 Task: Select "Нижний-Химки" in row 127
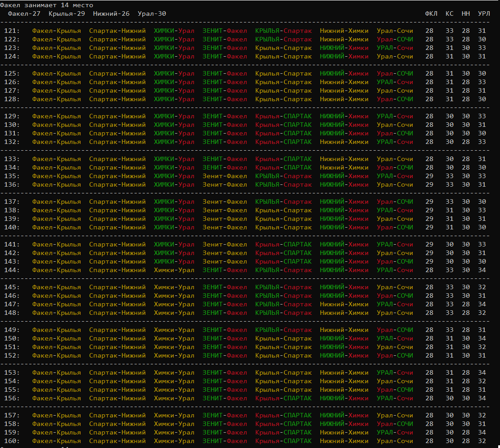pos(344,90)
